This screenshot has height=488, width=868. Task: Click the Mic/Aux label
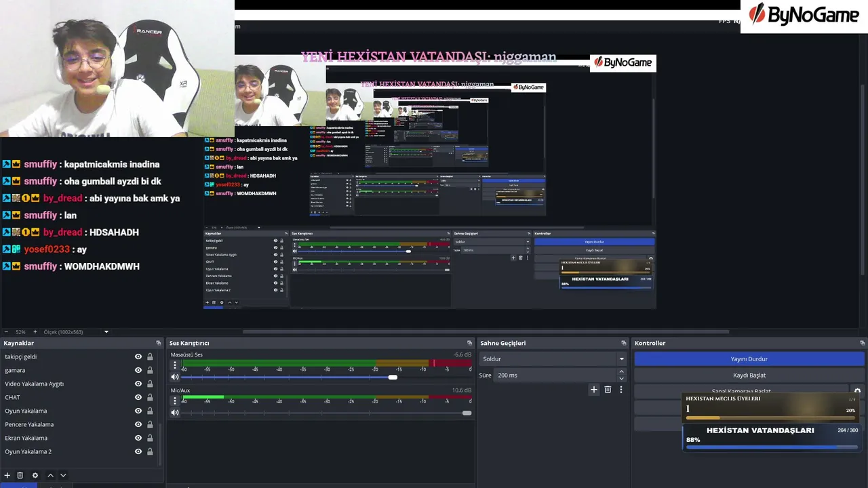[x=180, y=390]
